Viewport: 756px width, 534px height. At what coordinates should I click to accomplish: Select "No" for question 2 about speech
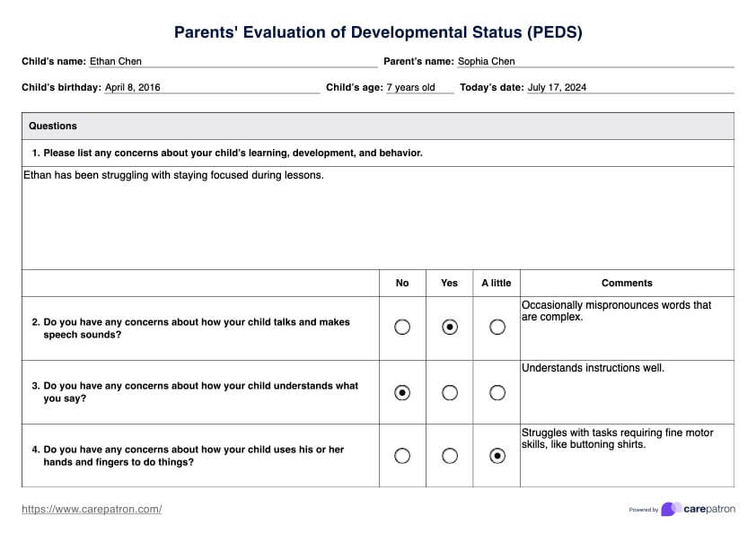coord(402,328)
